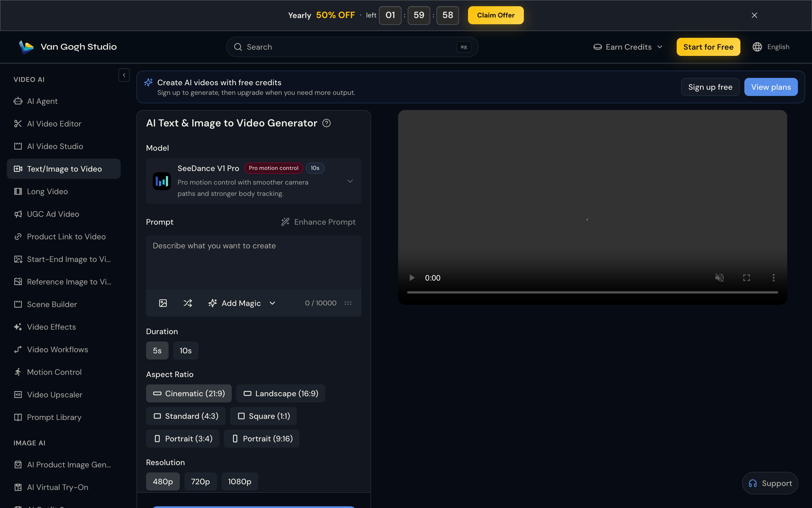812x508 pixels.
Task: Click Enhance Prompt
Action: tap(318, 222)
